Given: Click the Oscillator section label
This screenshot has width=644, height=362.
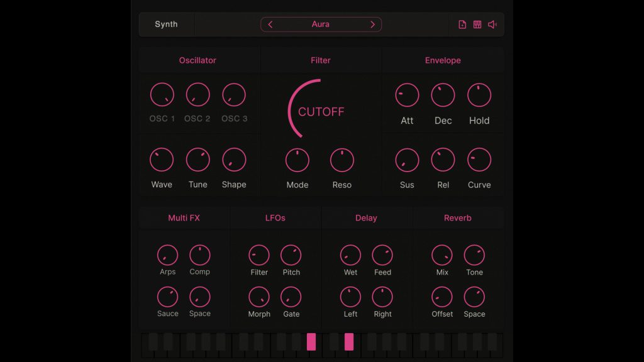Looking at the screenshot, I should pos(197,60).
